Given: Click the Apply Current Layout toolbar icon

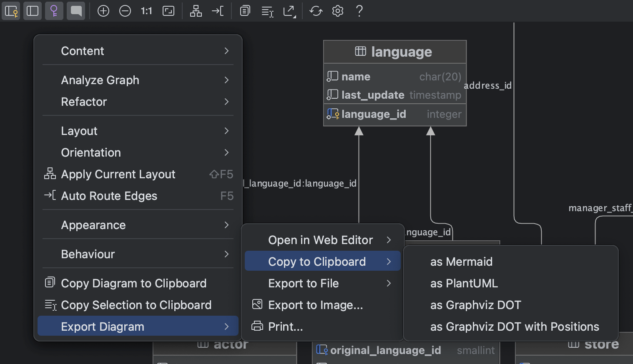Looking at the screenshot, I should pos(196,11).
